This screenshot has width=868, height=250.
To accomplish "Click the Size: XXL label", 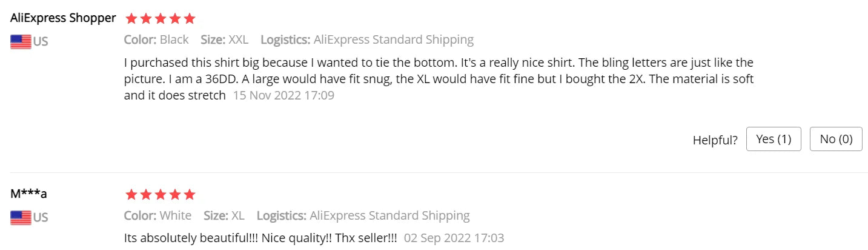I will (225, 40).
